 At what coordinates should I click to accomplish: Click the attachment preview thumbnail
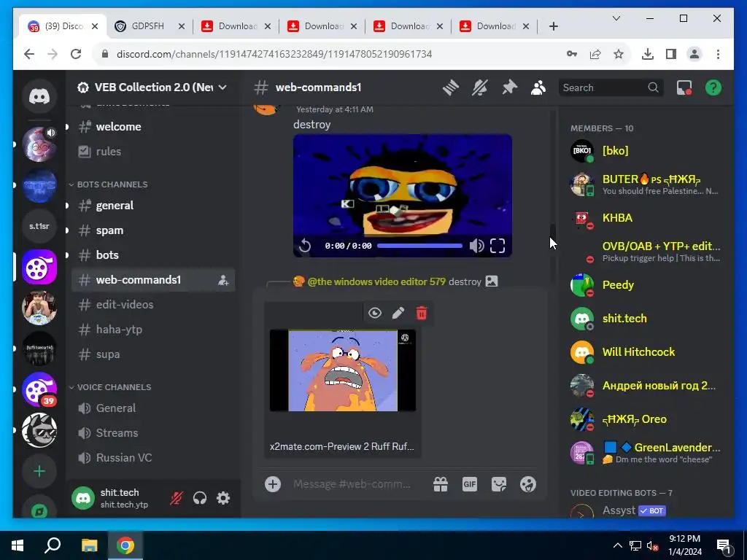pyautogui.click(x=343, y=370)
